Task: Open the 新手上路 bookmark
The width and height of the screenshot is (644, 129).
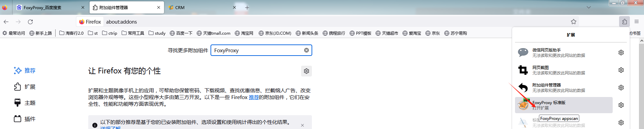Action: 41,33
